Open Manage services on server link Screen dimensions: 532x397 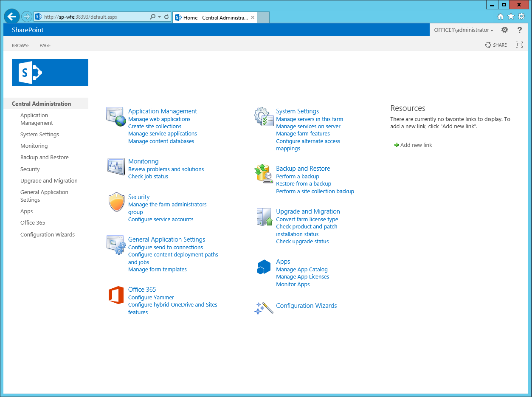[x=308, y=127]
